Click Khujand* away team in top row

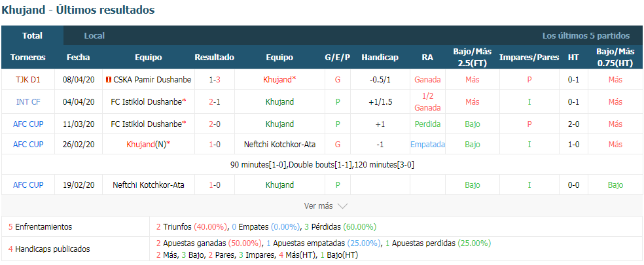279,80
